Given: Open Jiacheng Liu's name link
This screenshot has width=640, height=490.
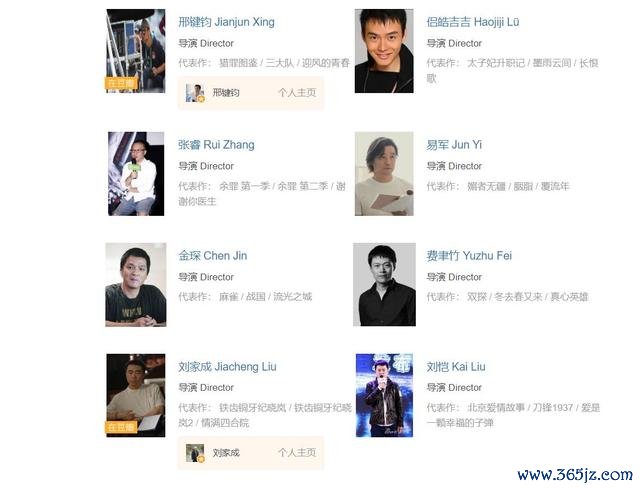Looking at the screenshot, I should [x=227, y=367].
